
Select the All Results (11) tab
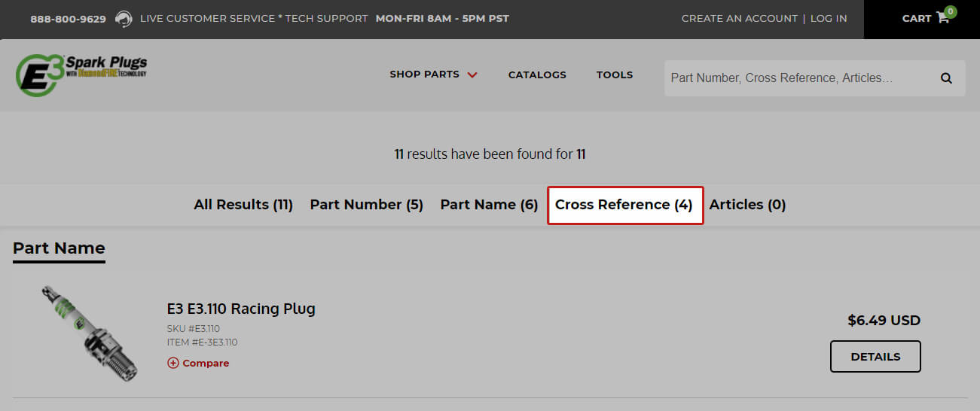coord(243,205)
